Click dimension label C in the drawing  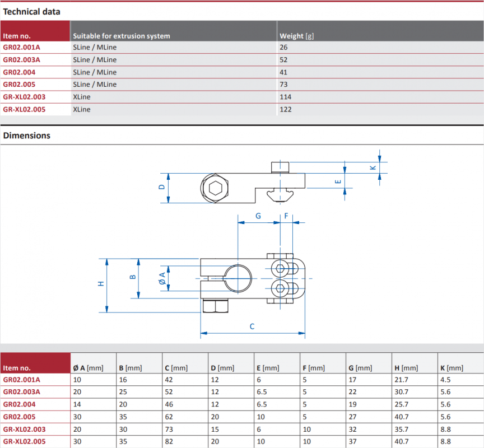point(252,326)
